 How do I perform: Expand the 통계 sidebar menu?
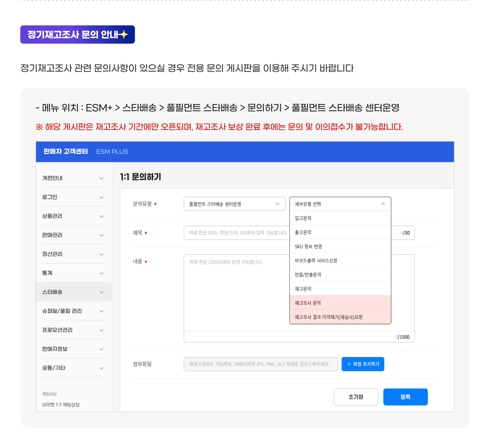(73, 273)
